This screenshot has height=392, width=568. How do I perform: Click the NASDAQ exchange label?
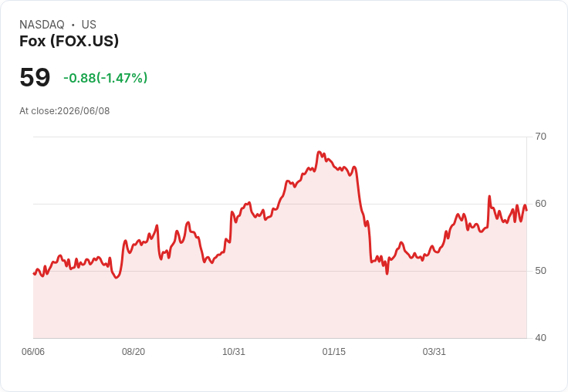pos(42,25)
